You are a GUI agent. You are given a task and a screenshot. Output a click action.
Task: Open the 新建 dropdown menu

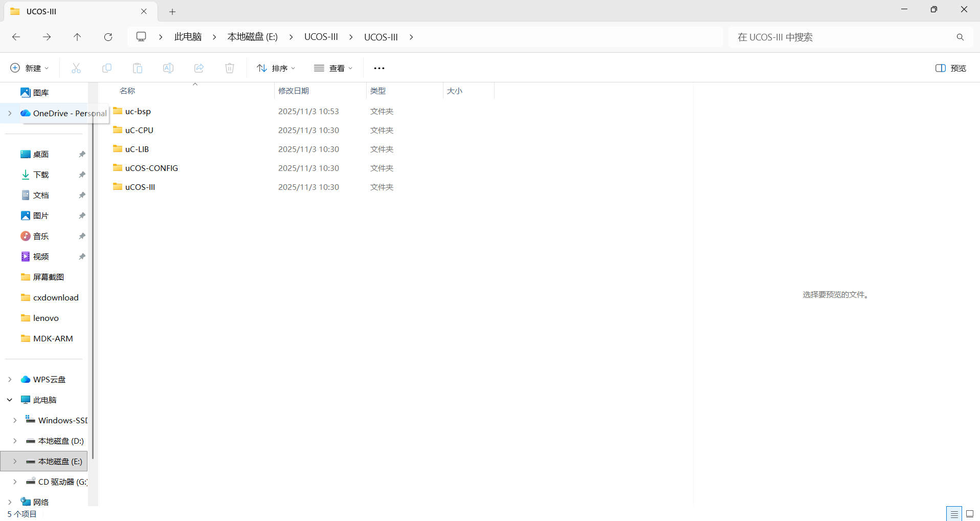pos(30,68)
